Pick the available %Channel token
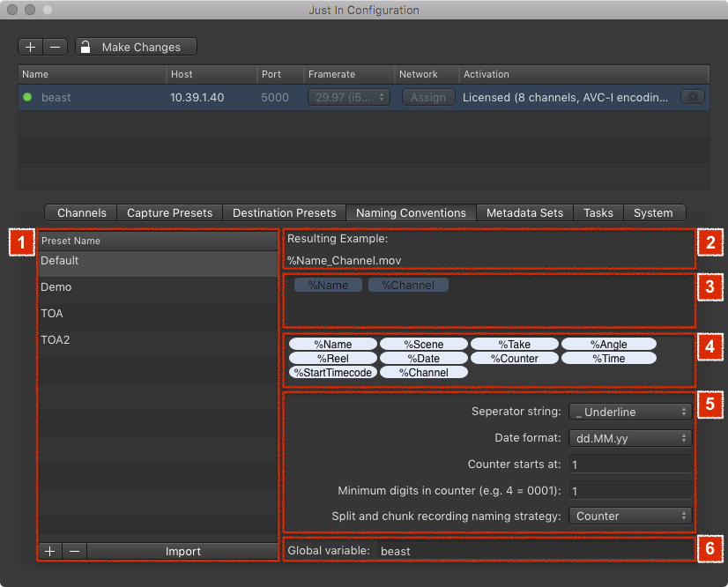Screen dimensions: 728x587 pos(424,373)
